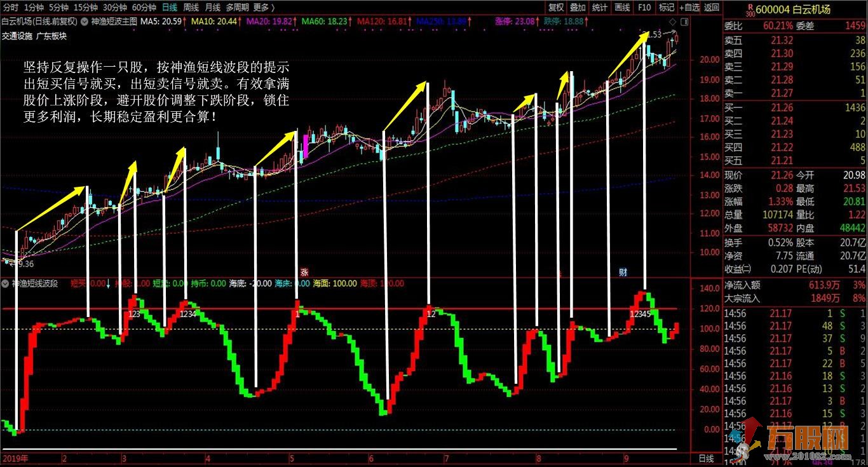Image resolution: width=868 pixels, height=467 pixels.
Task: Click the MA5: 20.59 indicator label
Action: (161, 21)
